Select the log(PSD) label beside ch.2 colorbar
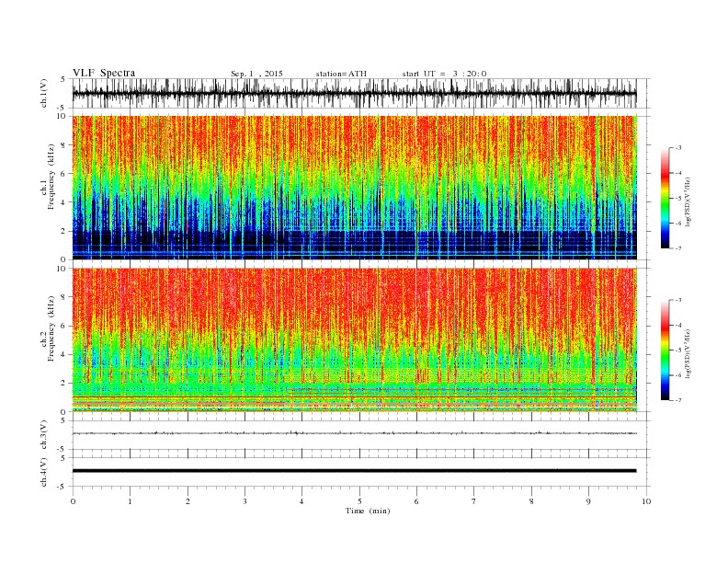Screen dimensions: 728x563 point(688,352)
